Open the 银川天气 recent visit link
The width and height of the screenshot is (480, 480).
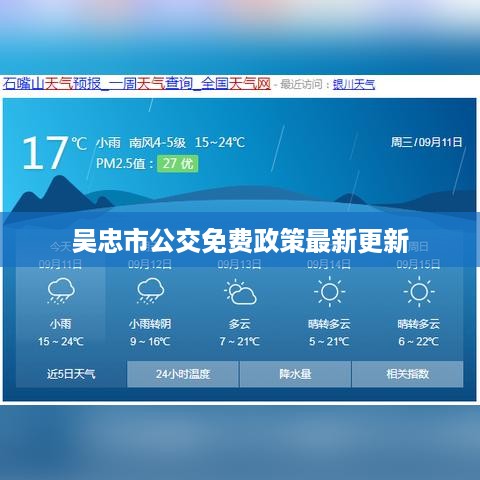tap(354, 84)
